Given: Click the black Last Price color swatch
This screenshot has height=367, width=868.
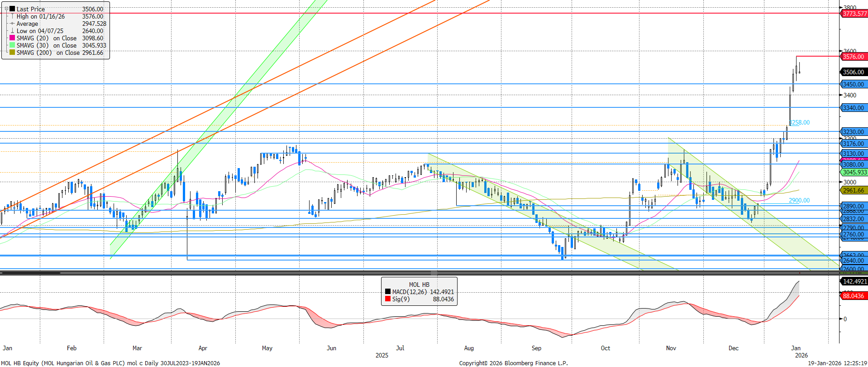Looking at the screenshot, I should [12, 9].
